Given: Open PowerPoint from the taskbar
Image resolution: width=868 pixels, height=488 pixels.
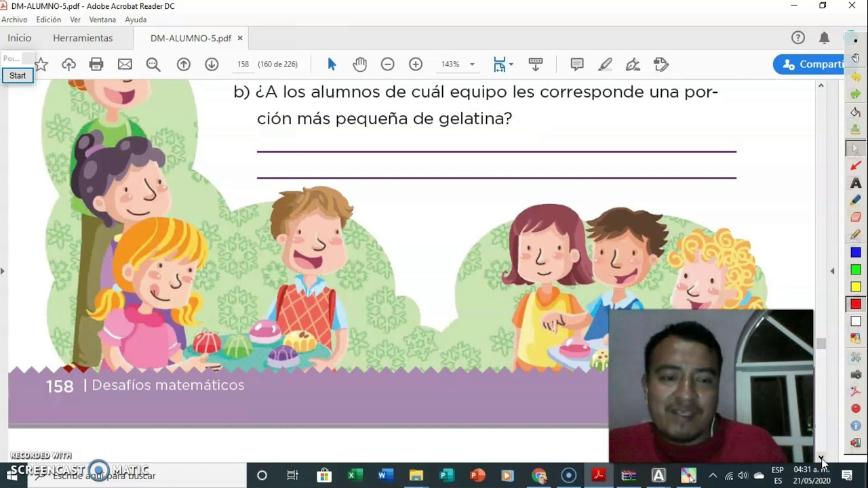Looking at the screenshot, I should [477, 475].
